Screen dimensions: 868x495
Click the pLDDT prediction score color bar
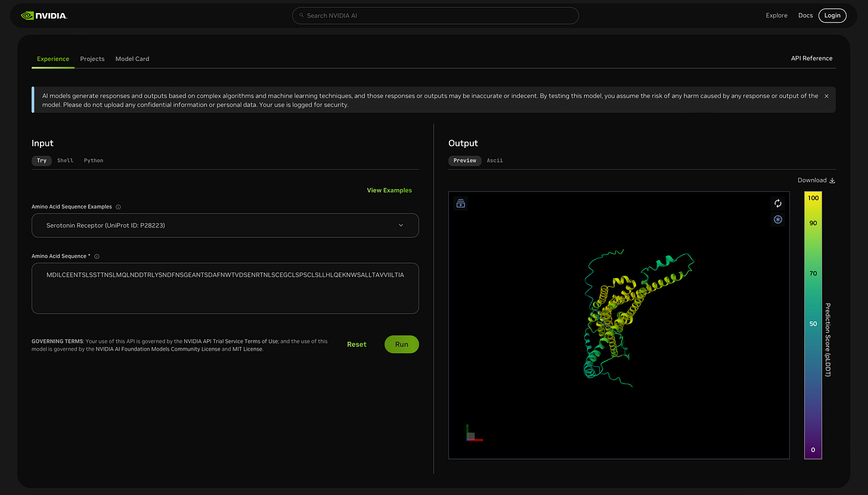(813, 325)
